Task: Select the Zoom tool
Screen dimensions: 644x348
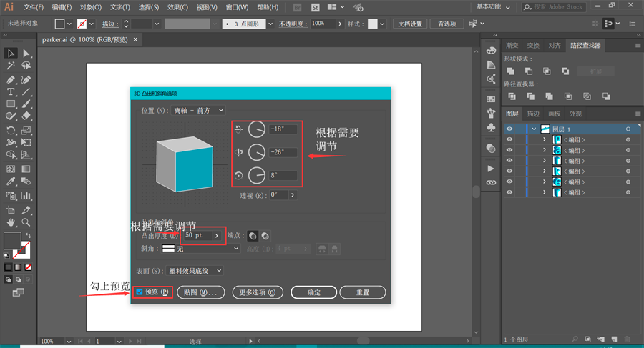Action: point(26,222)
